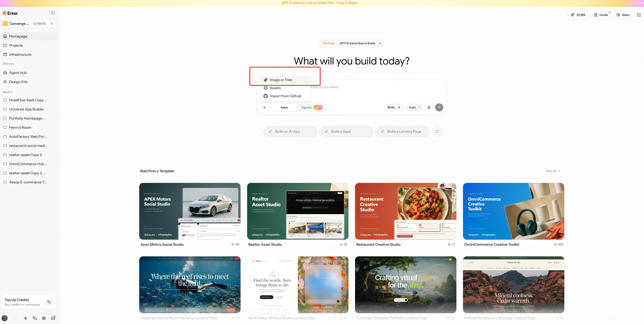Image resolution: width=644 pixels, height=324 pixels.
Task: Click the Enter logo
Action: 10,13
